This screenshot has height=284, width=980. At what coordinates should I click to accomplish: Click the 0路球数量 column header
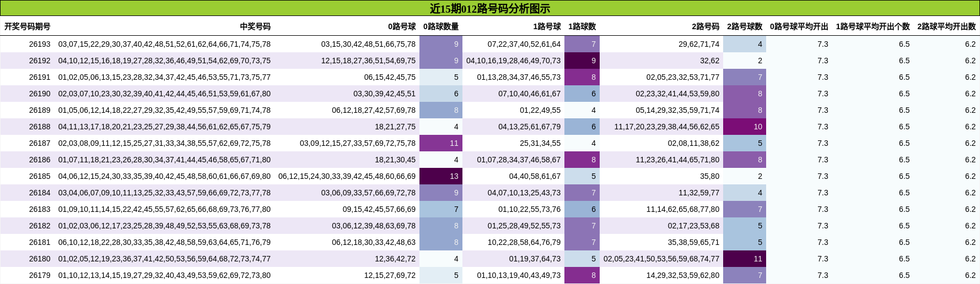coord(441,26)
